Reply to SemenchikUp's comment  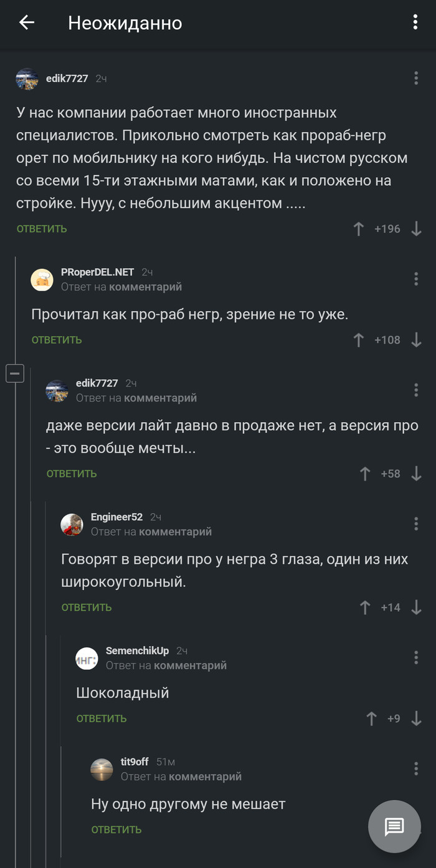(102, 718)
